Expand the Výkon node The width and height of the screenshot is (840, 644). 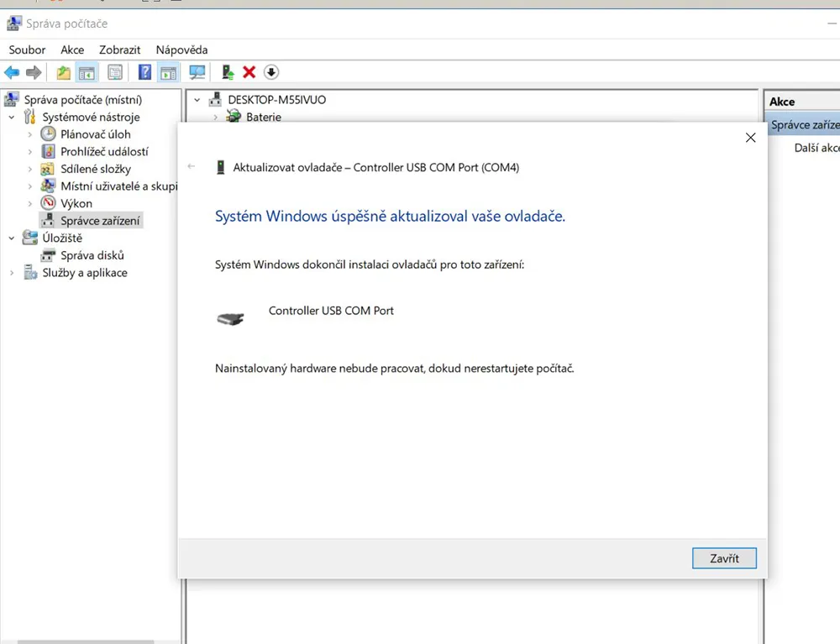tap(30, 203)
